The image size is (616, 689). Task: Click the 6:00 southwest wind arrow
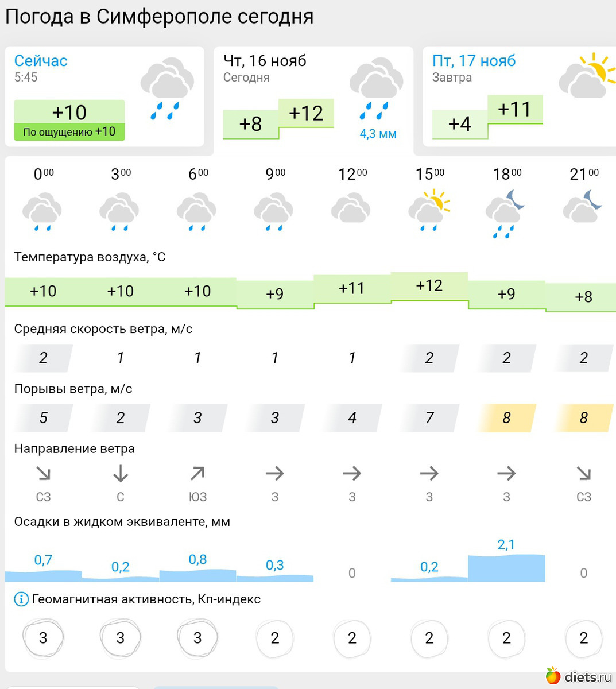[197, 474]
